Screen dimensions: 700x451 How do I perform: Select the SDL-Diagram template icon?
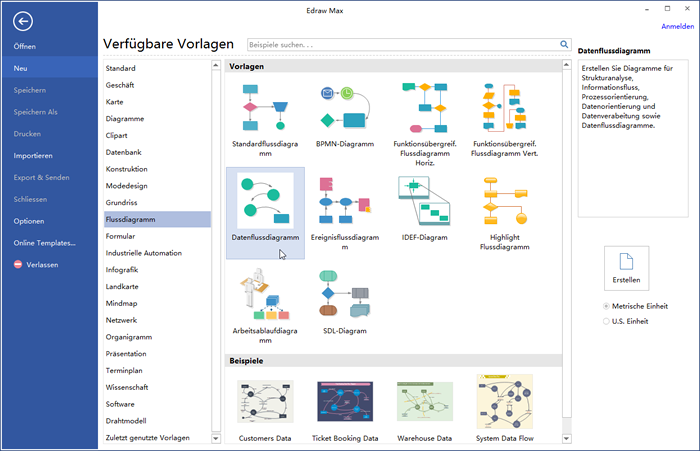345,294
